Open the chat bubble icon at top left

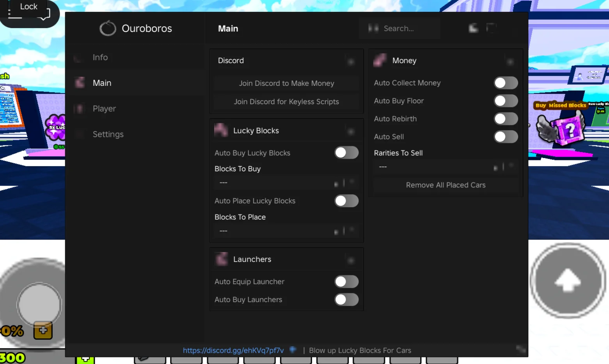pos(44,14)
